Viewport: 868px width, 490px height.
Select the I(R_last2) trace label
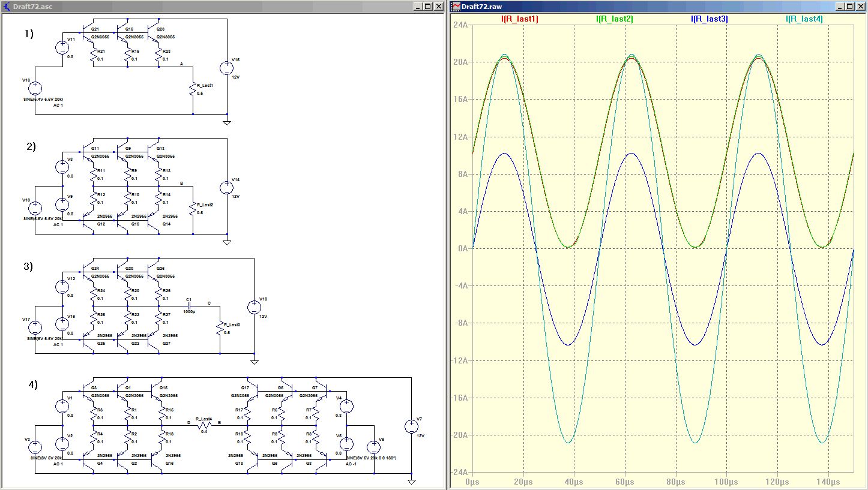(614, 19)
